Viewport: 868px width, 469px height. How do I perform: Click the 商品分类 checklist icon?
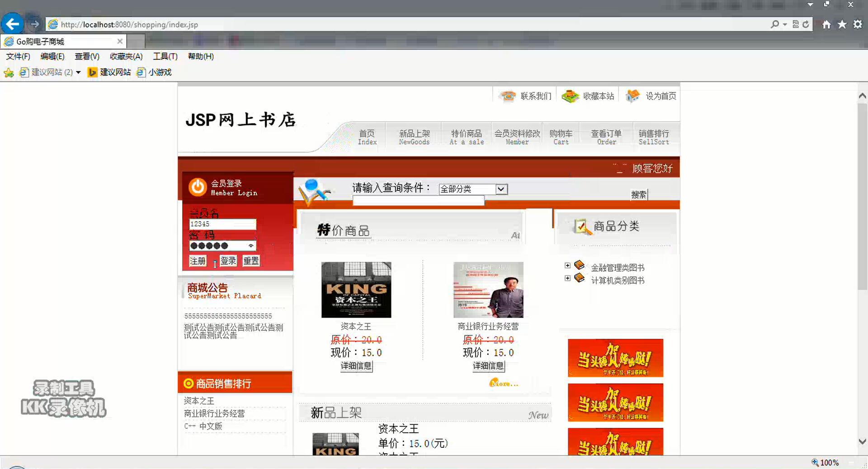(x=582, y=227)
